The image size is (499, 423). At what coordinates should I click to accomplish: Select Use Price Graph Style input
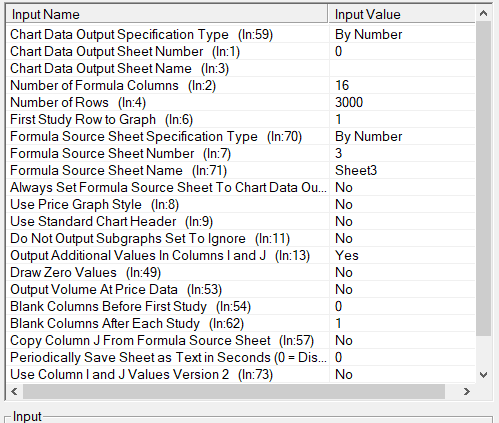241,204
